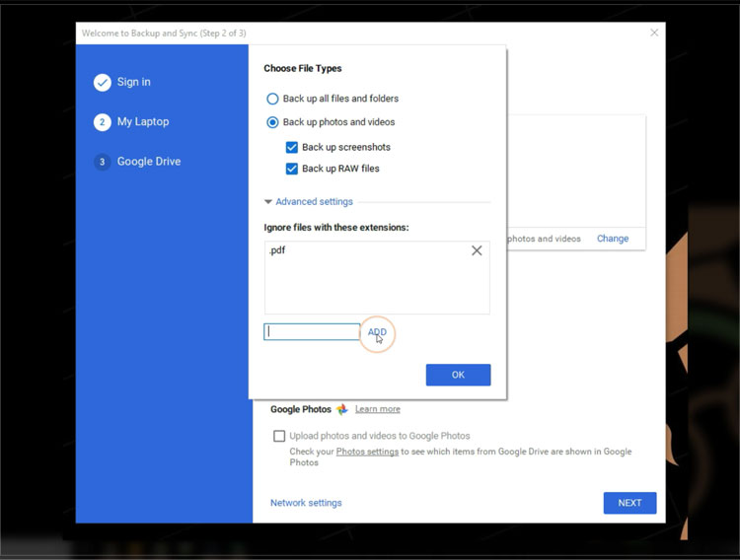Confirm file types with OK button
Viewport: 740px width, 560px height.
458,375
